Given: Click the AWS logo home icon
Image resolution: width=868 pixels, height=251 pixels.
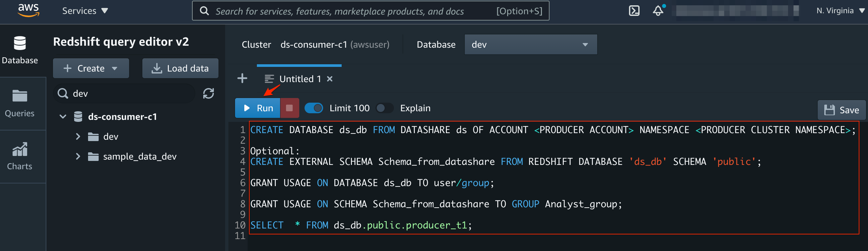Looking at the screenshot, I should pyautogui.click(x=29, y=10).
